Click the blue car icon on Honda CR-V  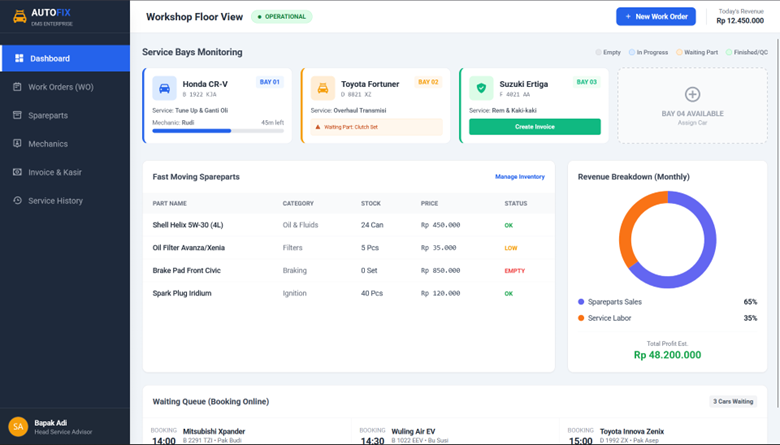click(164, 88)
